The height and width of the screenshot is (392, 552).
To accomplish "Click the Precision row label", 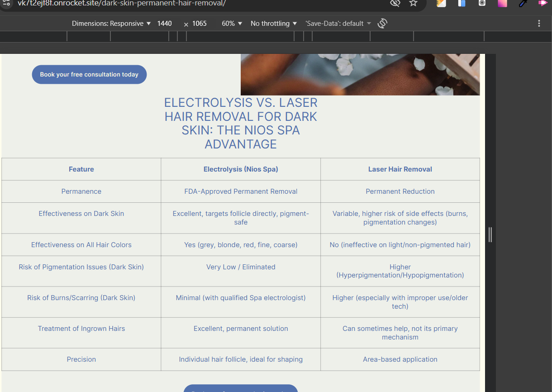I will click(x=81, y=359).
